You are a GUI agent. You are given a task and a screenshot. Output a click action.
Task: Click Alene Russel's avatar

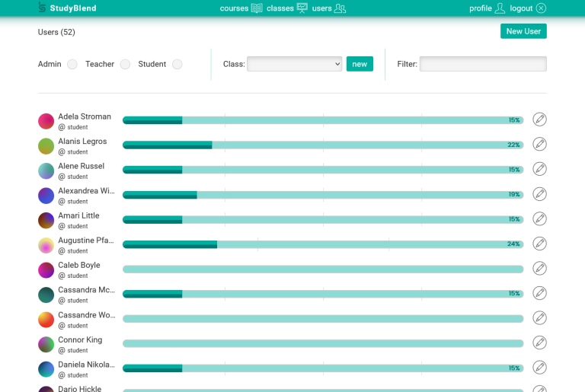46,171
